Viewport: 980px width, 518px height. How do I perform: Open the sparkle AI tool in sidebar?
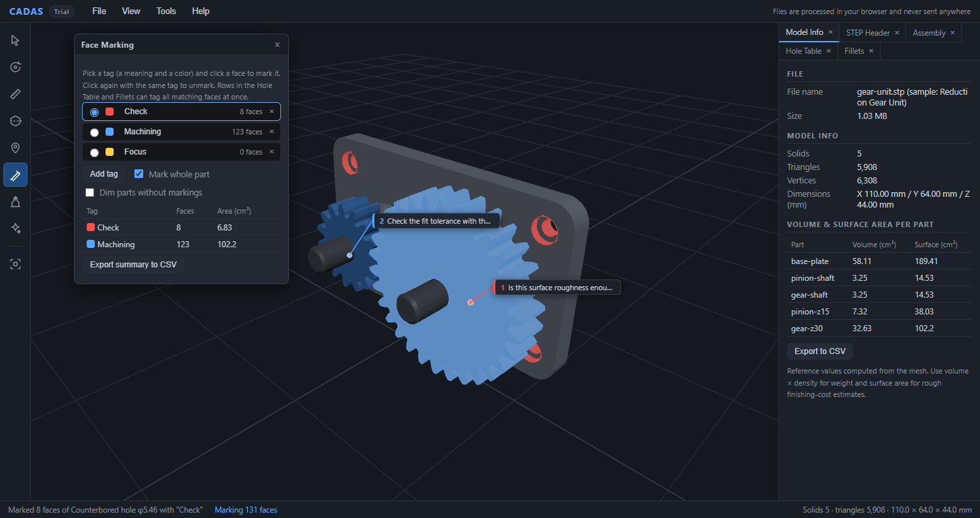point(15,228)
